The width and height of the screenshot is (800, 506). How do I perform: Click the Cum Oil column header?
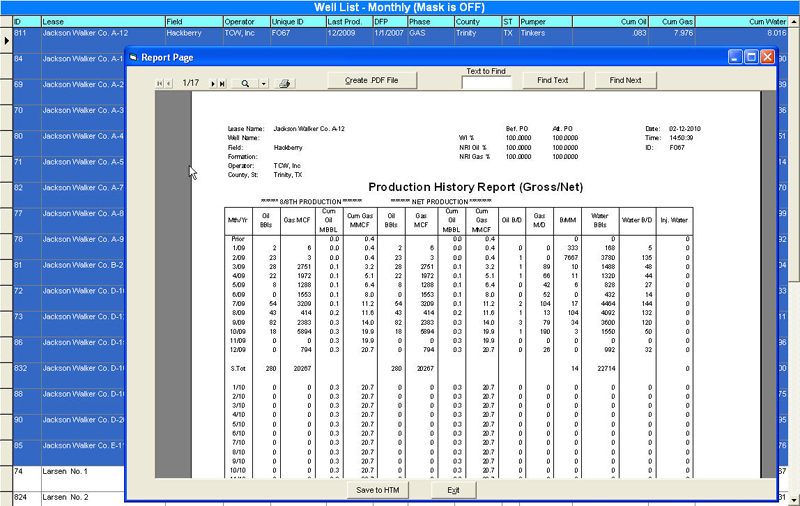coord(610,21)
